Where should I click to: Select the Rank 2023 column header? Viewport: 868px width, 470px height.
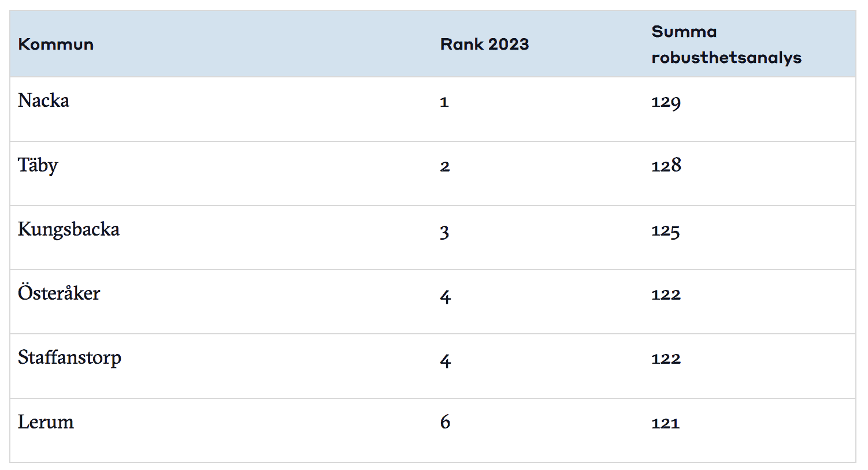pos(484,44)
